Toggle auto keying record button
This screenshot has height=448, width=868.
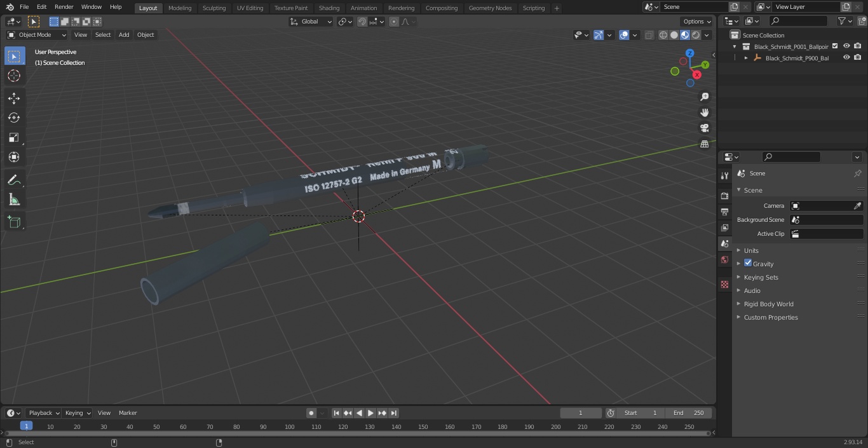pyautogui.click(x=311, y=413)
